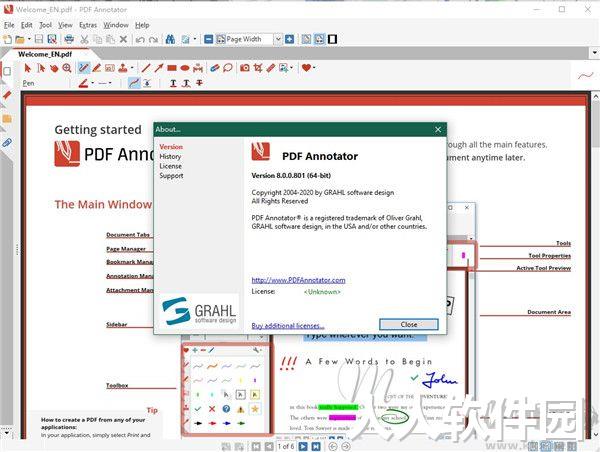Select Version in the About dialog
The image size is (600, 452).
pyautogui.click(x=171, y=147)
